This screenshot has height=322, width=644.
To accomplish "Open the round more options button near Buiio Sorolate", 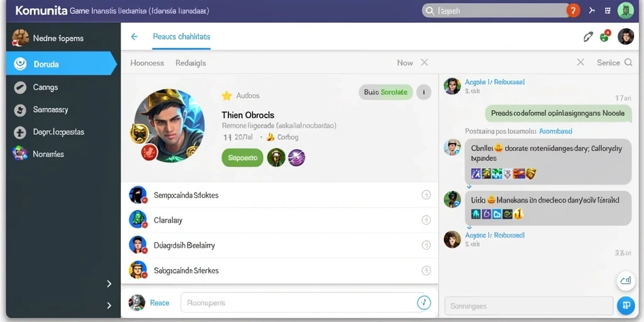I will click(x=424, y=92).
